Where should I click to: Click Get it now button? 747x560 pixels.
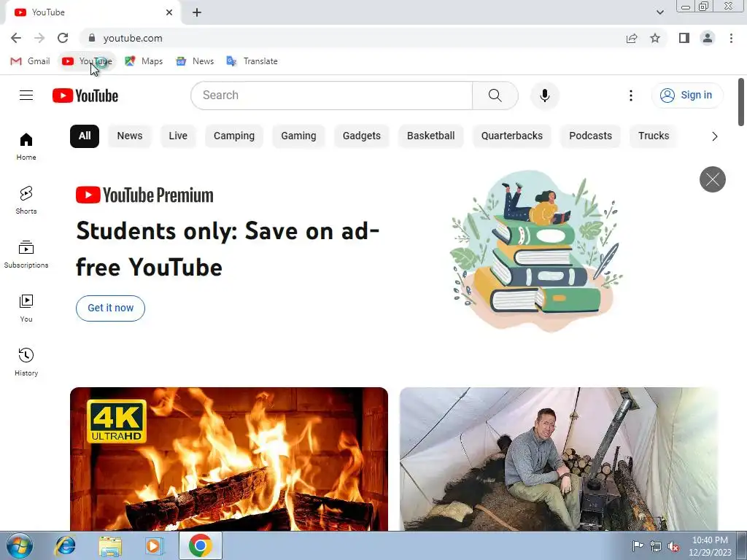[111, 308]
